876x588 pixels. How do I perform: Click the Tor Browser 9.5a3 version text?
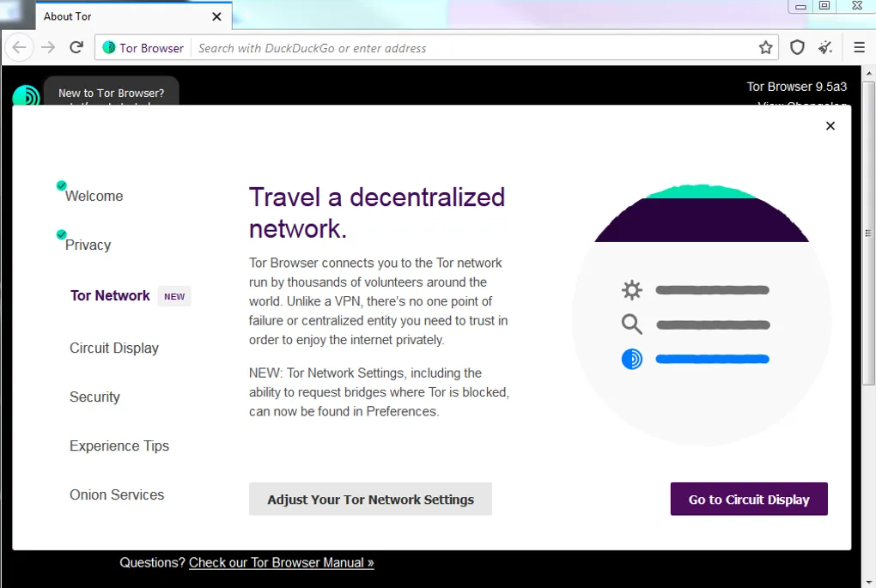pos(797,87)
